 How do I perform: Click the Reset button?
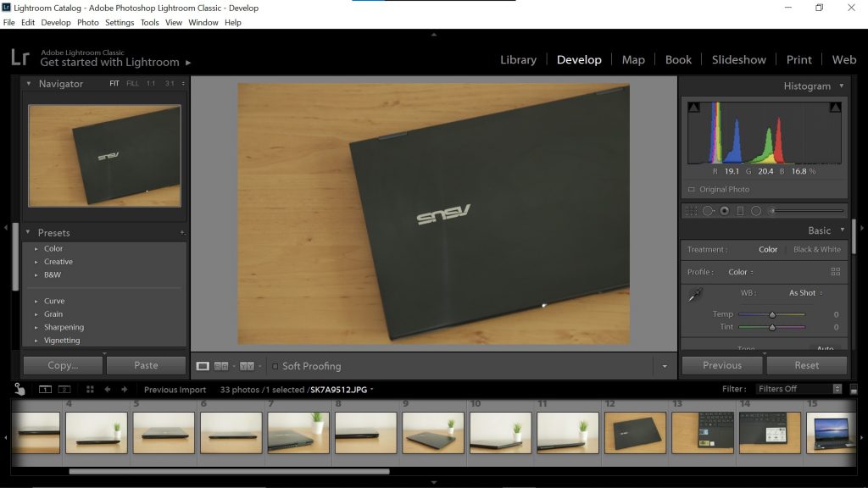[807, 365]
